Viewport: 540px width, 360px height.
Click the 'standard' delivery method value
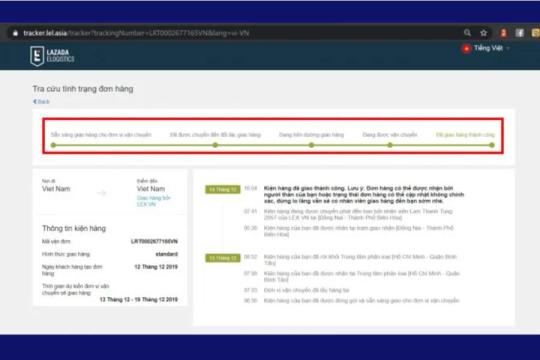coord(167,254)
